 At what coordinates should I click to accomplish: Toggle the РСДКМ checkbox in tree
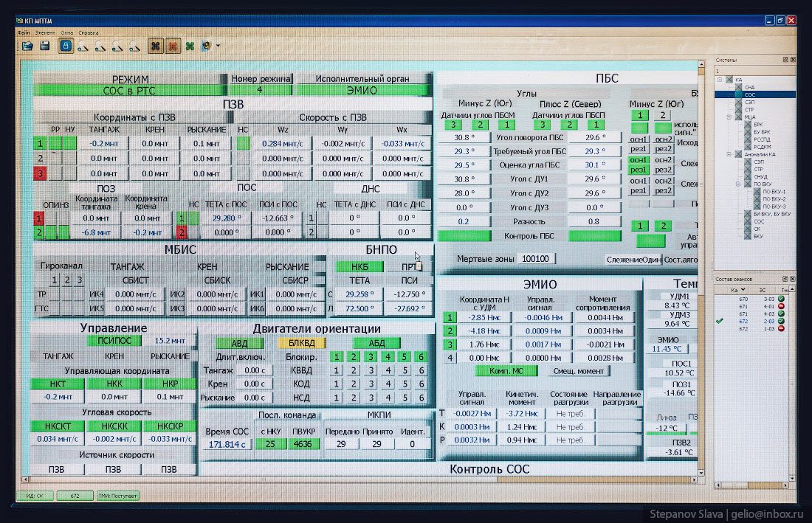(x=747, y=147)
